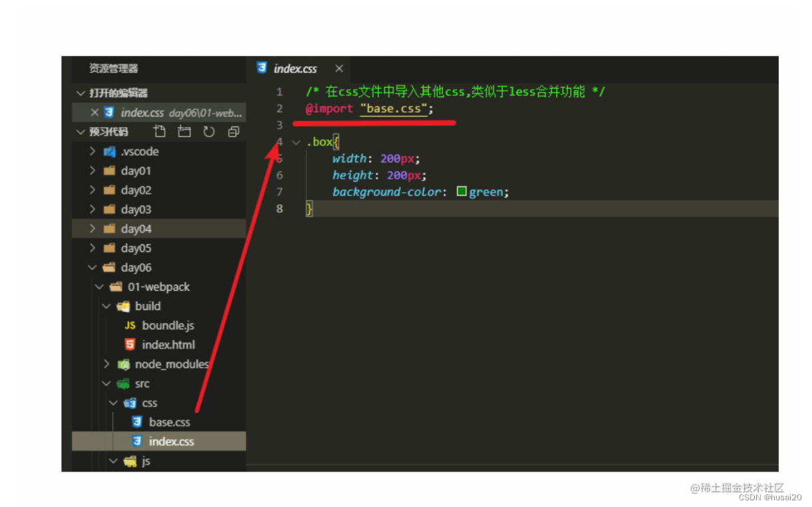
Task: Click the Refresh Explorer icon
Action: pos(209,131)
